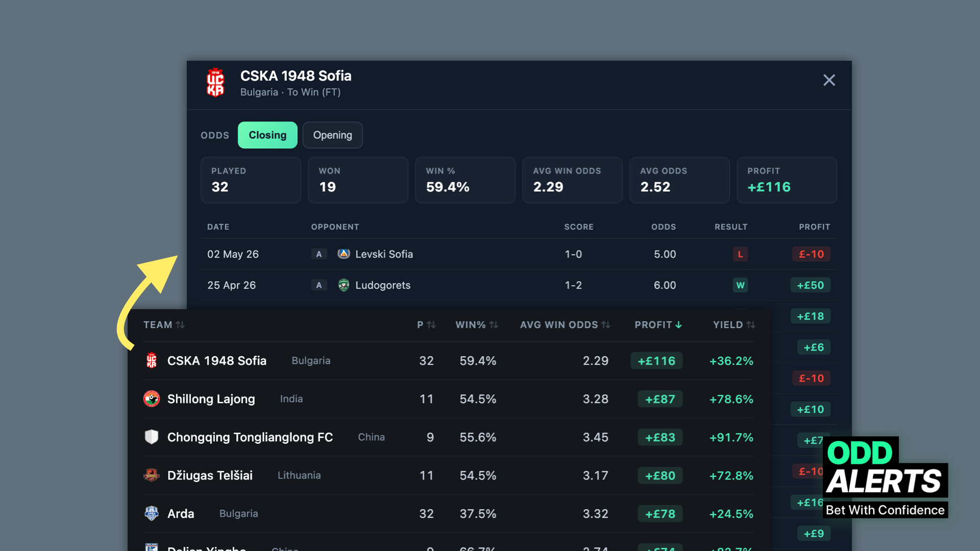Click the Odd Alerts logo

pyautogui.click(x=886, y=477)
